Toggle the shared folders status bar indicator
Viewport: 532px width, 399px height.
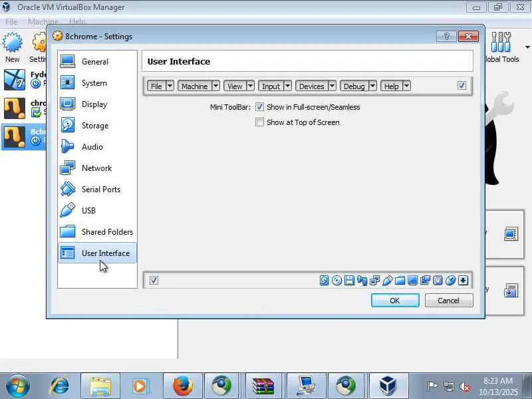click(400, 280)
